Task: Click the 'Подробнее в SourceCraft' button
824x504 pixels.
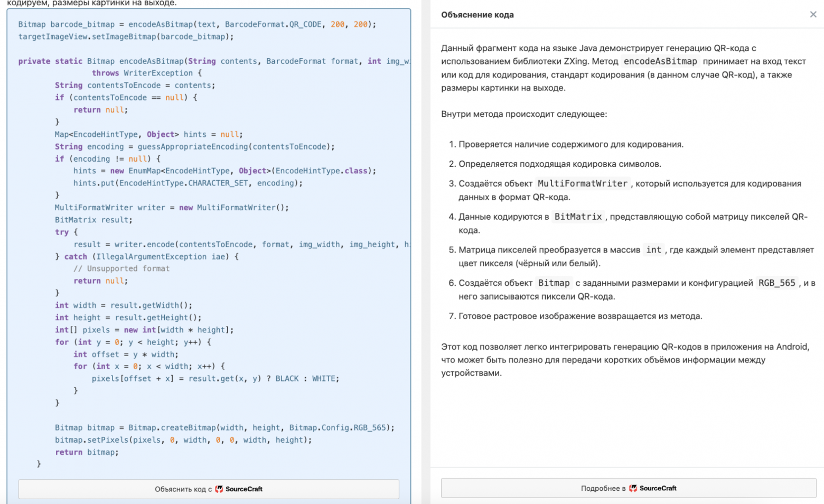Action: tap(628, 488)
